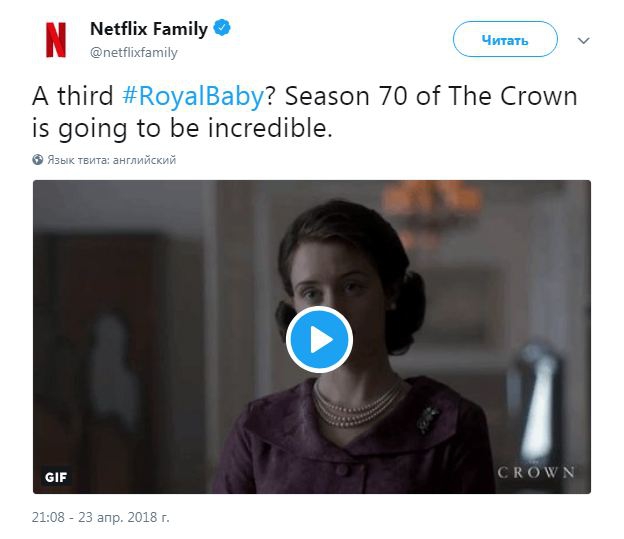
Task: Expand the tweet options chevron menu
Action: click(x=585, y=41)
